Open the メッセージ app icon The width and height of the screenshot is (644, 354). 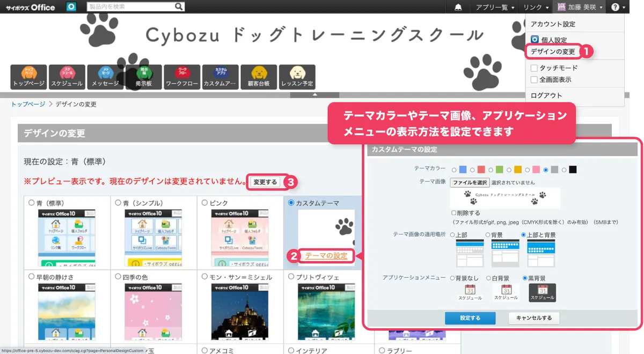tap(105, 77)
